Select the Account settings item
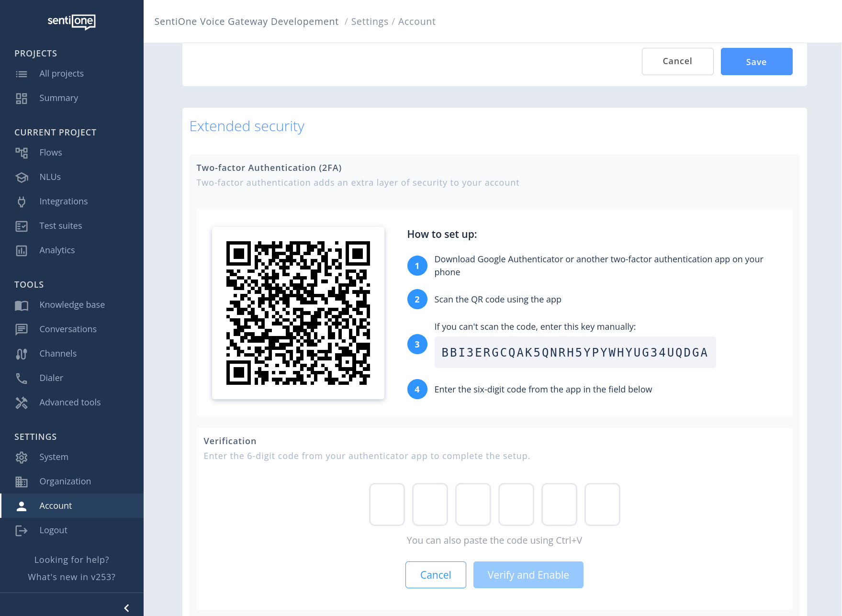This screenshot has height=616, width=842. click(x=72, y=506)
